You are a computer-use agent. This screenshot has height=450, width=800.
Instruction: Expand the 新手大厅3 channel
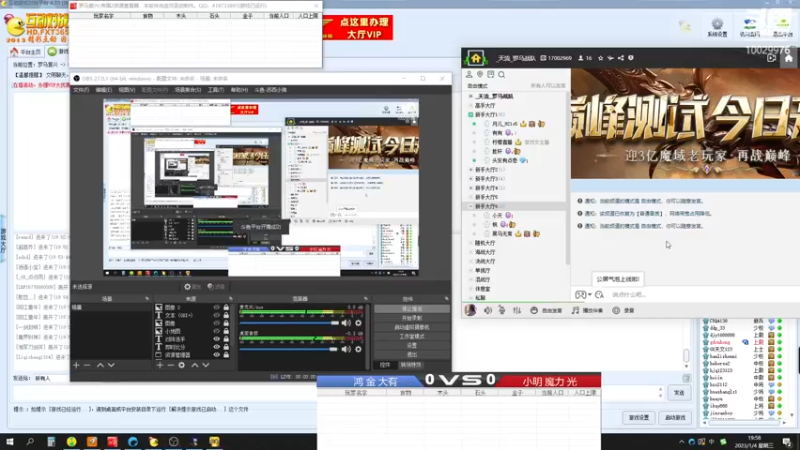470,179
